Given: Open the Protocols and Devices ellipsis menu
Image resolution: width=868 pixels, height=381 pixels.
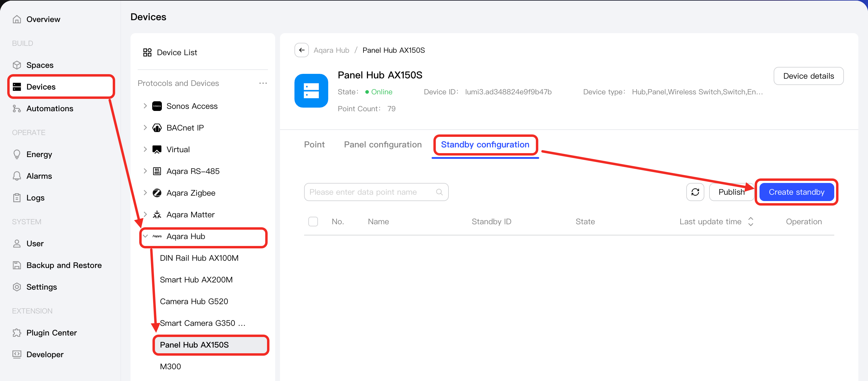Looking at the screenshot, I should tap(263, 83).
